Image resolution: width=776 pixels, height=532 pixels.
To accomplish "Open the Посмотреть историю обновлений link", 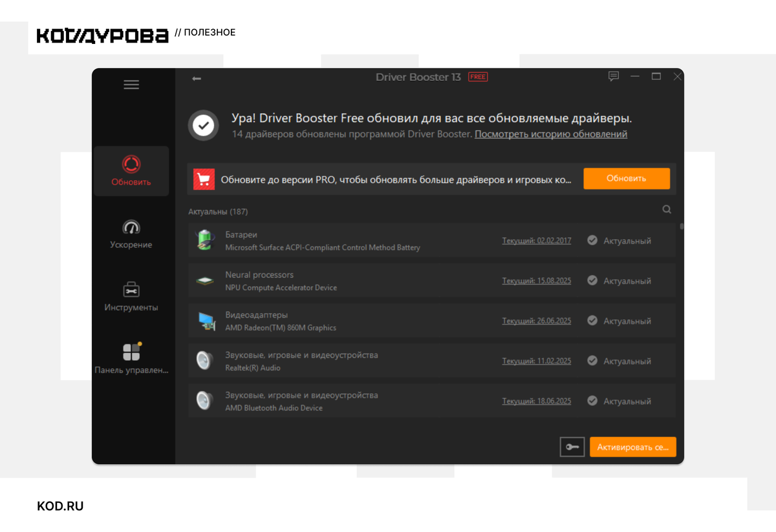I will (x=551, y=134).
